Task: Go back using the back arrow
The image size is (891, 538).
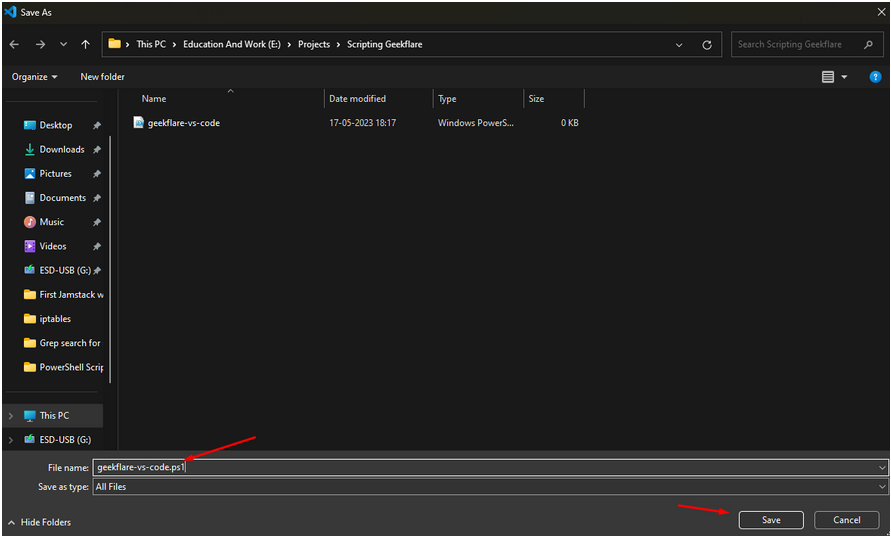Action: (x=14, y=44)
